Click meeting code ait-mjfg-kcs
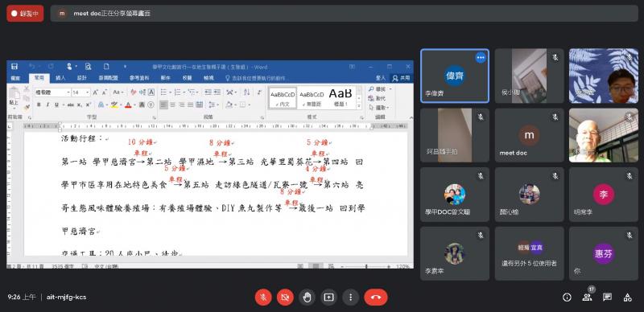This screenshot has width=644, height=312. 67,298
